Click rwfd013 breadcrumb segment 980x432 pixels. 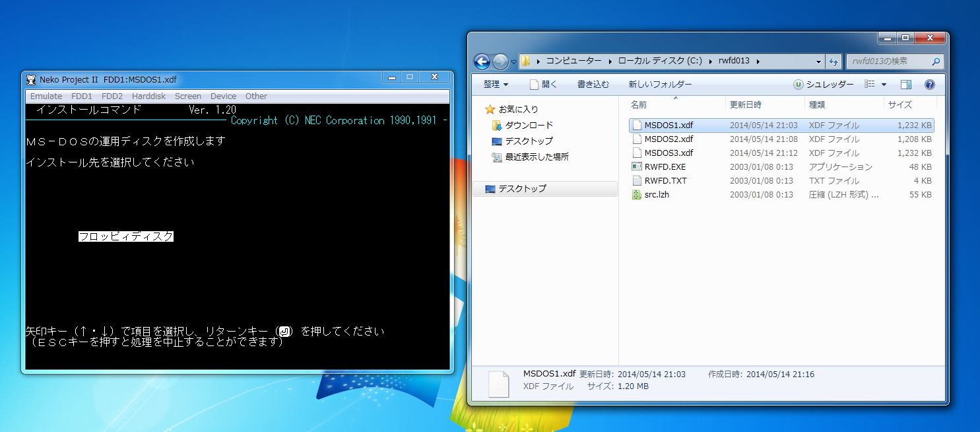pyautogui.click(x=734, y=61)
